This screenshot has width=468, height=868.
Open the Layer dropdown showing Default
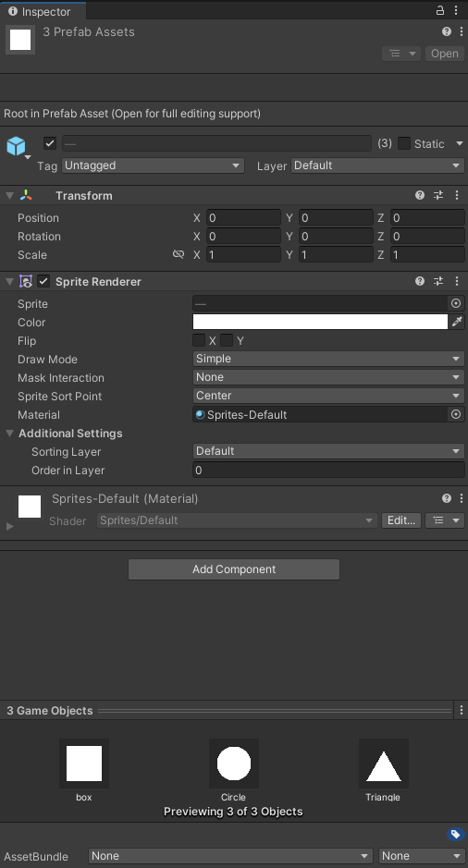(377, 165)
